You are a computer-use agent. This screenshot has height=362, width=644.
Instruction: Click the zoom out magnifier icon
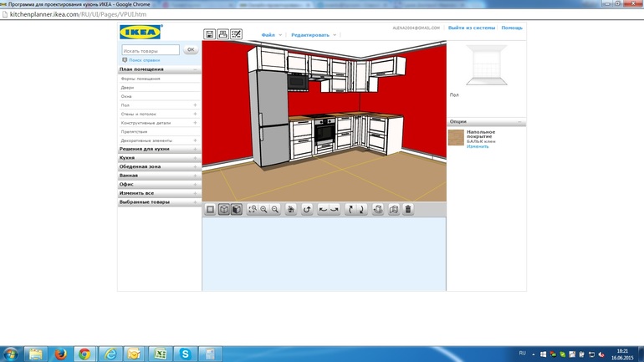pyautogui.click(x=274, y=209)
